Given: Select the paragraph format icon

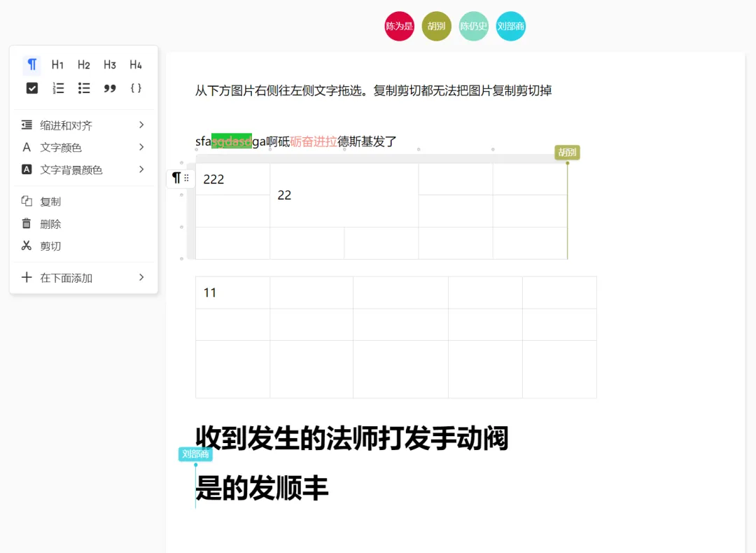Looking at the screenshot, I should 31,64.
